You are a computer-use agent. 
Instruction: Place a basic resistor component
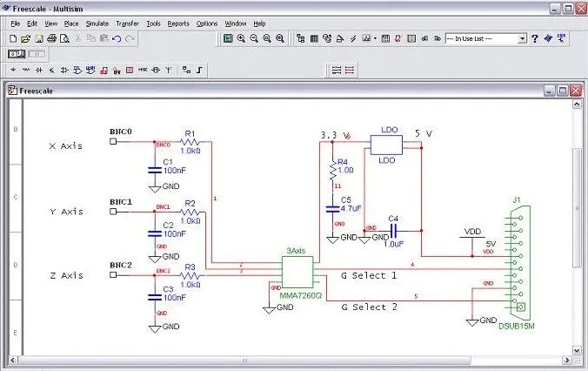pos(26,70)
